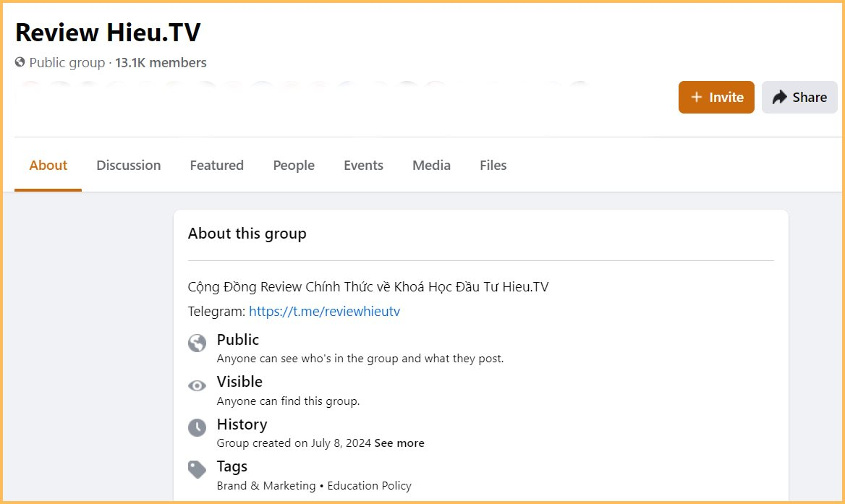This screenshot has width=845, height=504.
Task: Click the Cộng Đồng Review Chính Thức description
Action: point(368,286)
